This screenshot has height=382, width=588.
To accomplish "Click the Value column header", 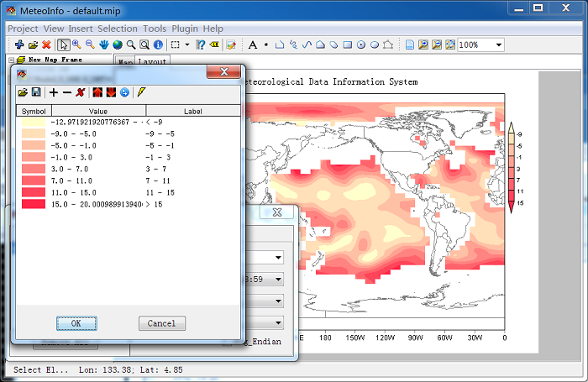I will (98, 112).
